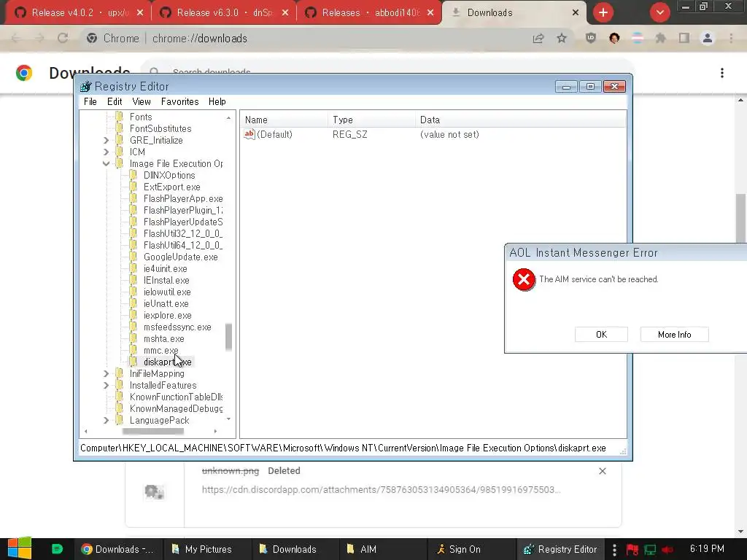Toggle Chrome side panel icon

684,39
